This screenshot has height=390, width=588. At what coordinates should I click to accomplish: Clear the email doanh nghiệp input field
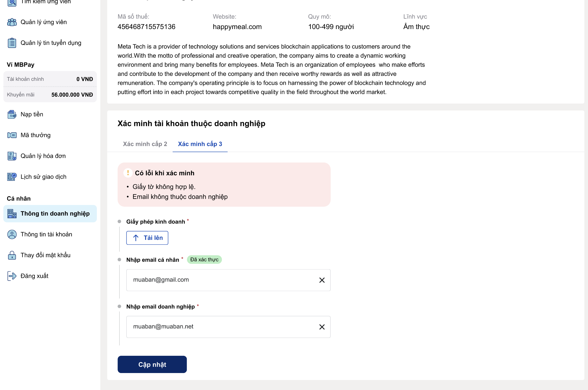[322, 326]
